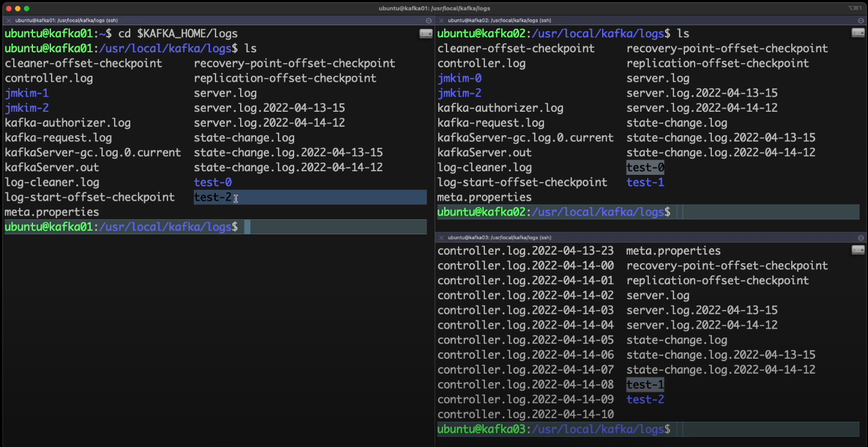Click server.log.2022-04-14-12 in kafka02 pane
Image resolution: width=868 pixels, height=447 pixels.
pos(702,108)
